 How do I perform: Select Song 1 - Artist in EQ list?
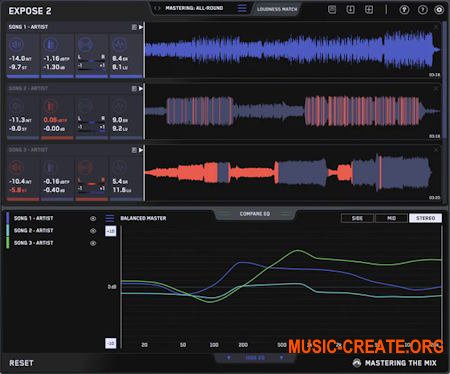tap(33, 218)
